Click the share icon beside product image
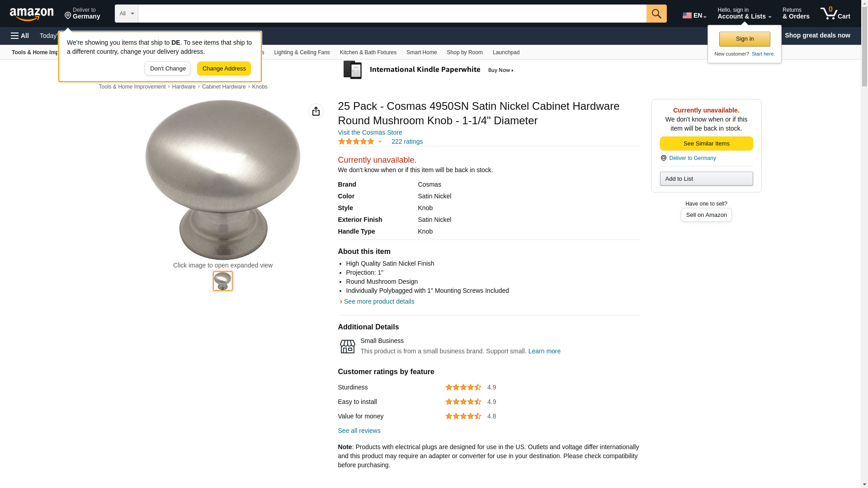Image resolution: width=868 pixels, height=488 pixels. (x=316, y=111)
